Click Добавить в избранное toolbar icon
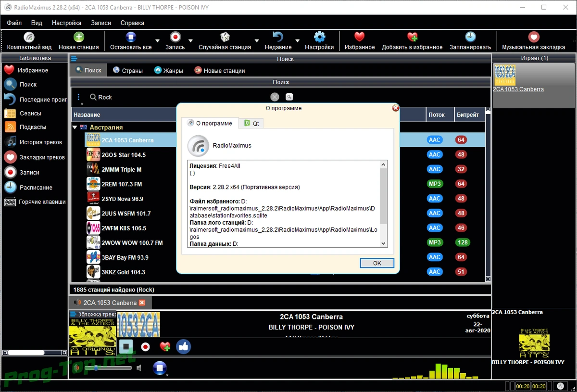 tap(412, 38)
